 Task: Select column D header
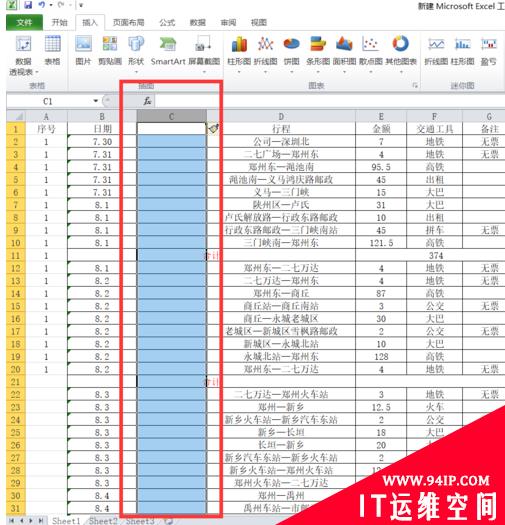(281, 117)
